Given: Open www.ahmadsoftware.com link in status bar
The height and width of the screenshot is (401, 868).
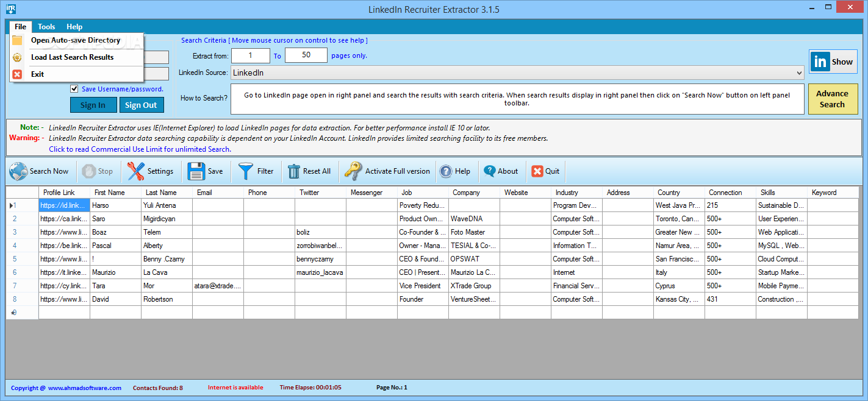Looking at the screenshot, I should (85, 388).
